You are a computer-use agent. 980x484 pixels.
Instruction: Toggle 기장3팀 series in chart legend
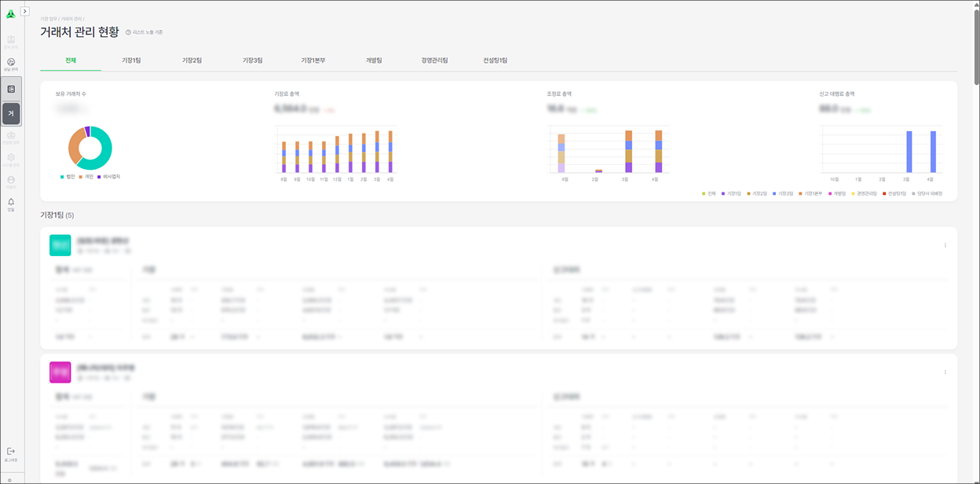coord(783,193)
